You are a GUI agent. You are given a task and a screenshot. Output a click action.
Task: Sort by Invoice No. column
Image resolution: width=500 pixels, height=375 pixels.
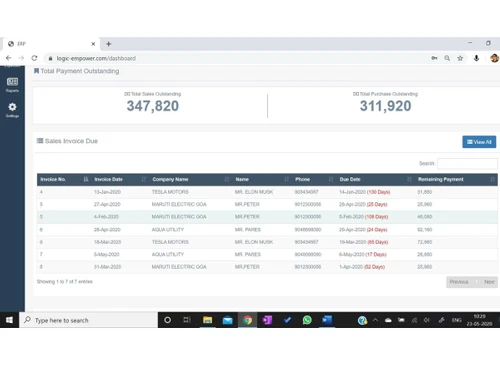(64, 179)
